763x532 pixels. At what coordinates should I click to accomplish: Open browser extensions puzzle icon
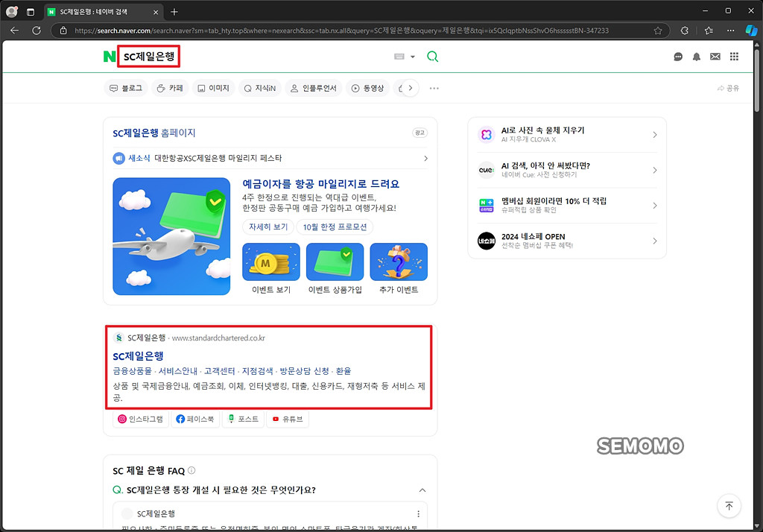point(685,31)
